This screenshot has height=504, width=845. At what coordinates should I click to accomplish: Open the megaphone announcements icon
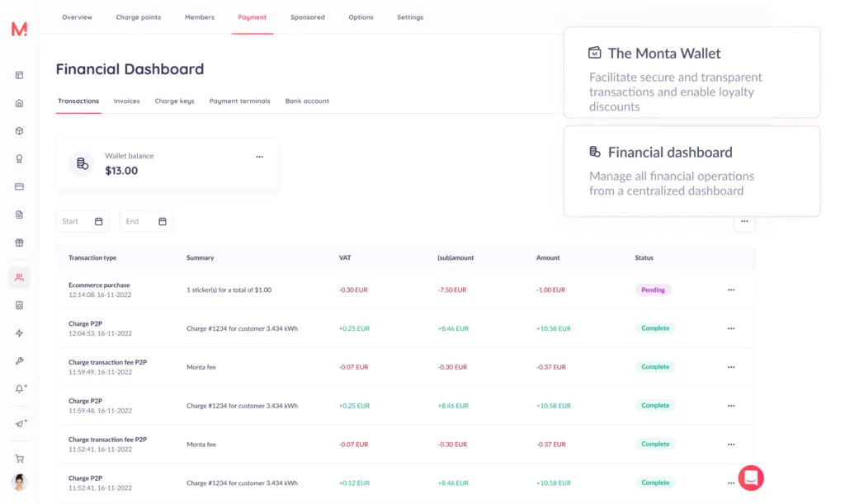pyautogui.click(x=20, y=424)
